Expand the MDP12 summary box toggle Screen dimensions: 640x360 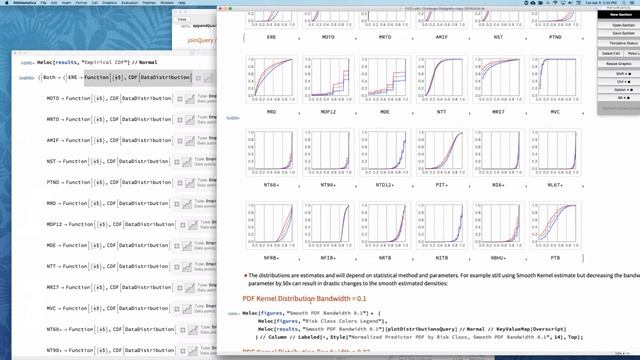click(182, 225)
